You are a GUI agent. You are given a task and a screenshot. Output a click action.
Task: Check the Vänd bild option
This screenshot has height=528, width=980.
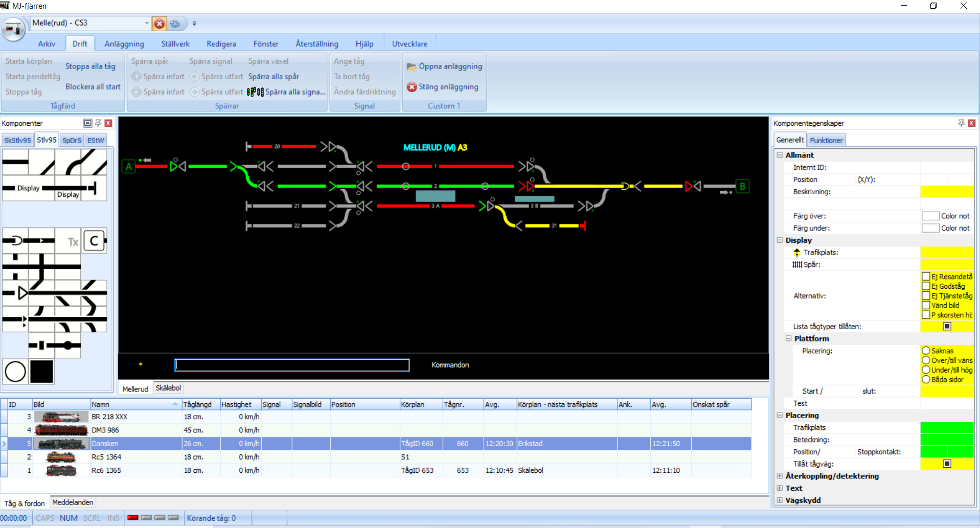coord(926,306)
